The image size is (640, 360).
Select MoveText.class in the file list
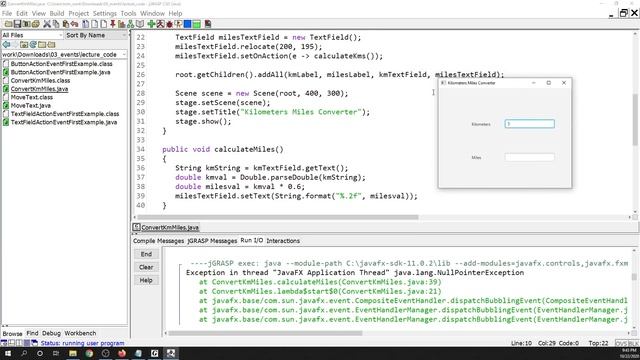pyautogui.click(x=31, y=97)
